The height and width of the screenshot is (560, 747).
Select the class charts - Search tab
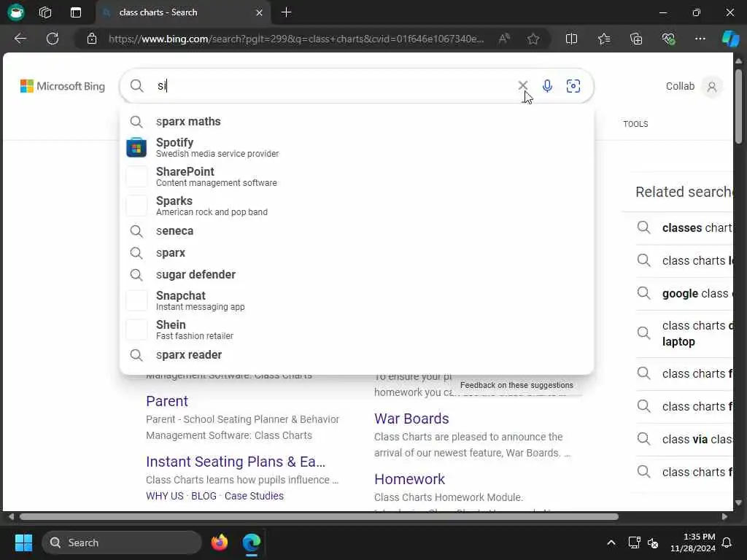coord(183,12)
